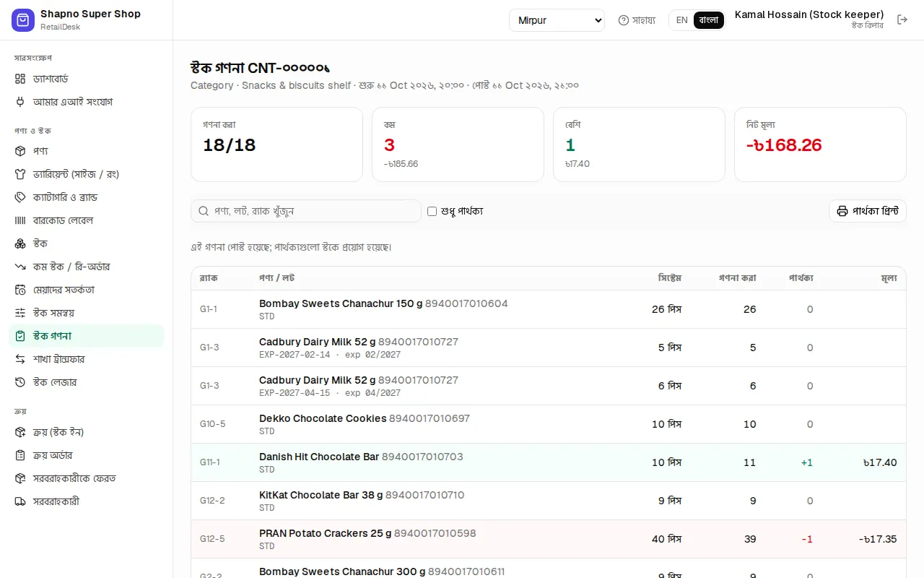The width and height of the screenshot is (924, 578).
Task: Click the গণনা করা 18/18 summary card
Action: [276, 144]
